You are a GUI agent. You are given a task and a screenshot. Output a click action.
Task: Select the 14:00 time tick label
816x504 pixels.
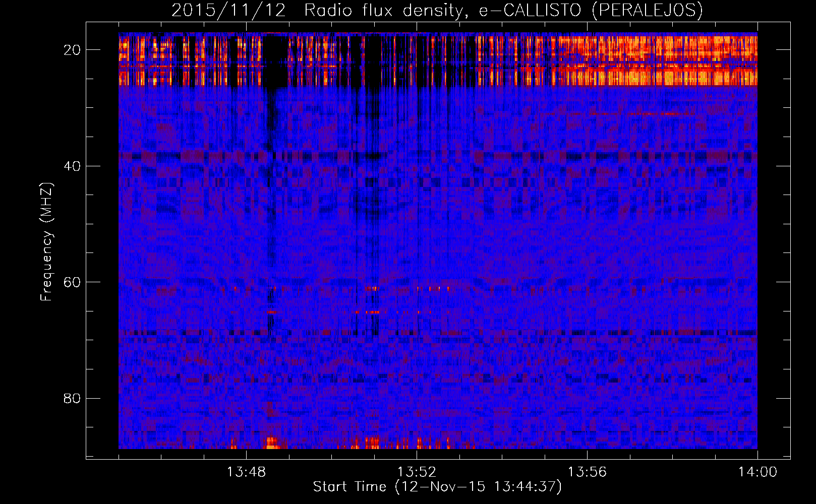click(x=757, y=472)
